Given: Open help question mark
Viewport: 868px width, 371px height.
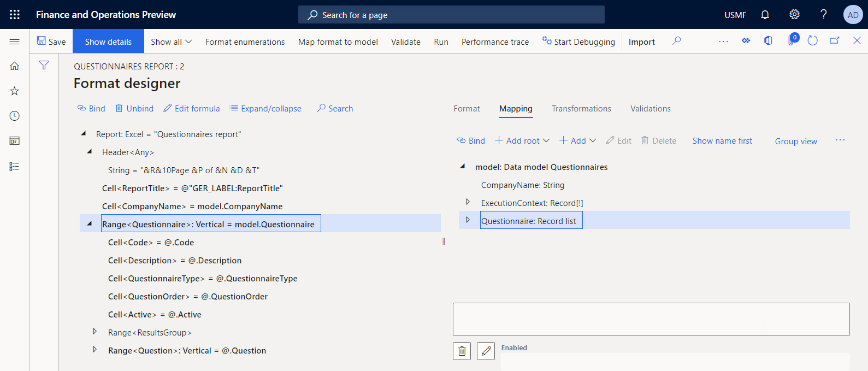Looking at the screenshot, I should [x=823, y=15].
